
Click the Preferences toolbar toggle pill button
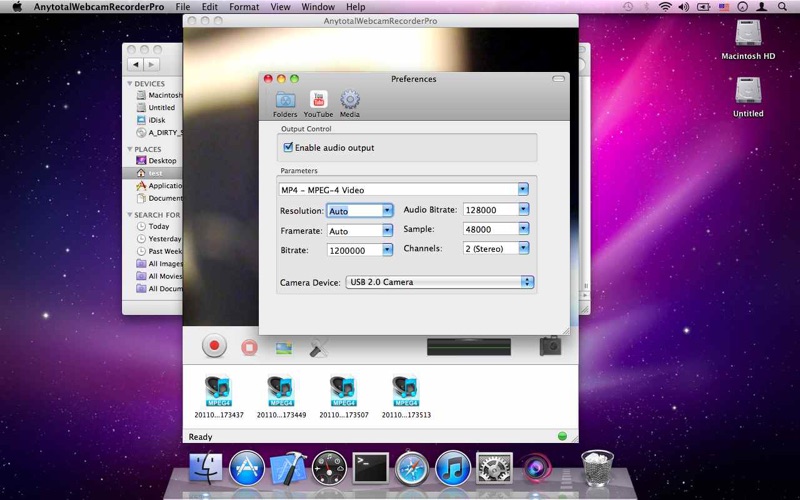(559, 79)
